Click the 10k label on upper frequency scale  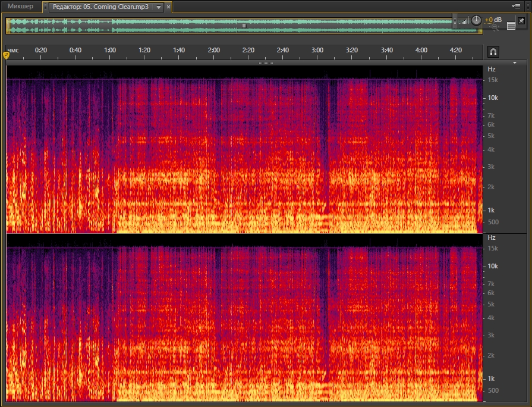click(492, 98)
